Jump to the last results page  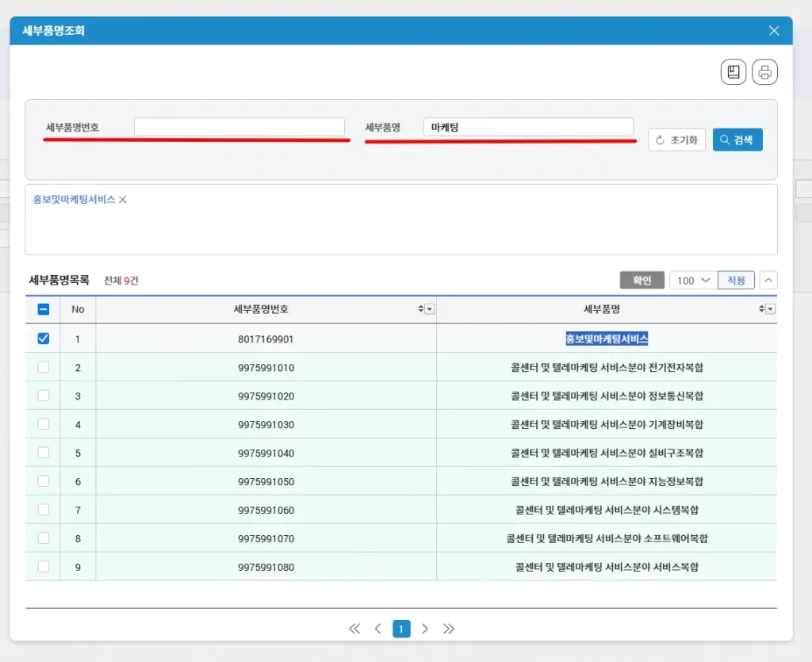point(449,629)
